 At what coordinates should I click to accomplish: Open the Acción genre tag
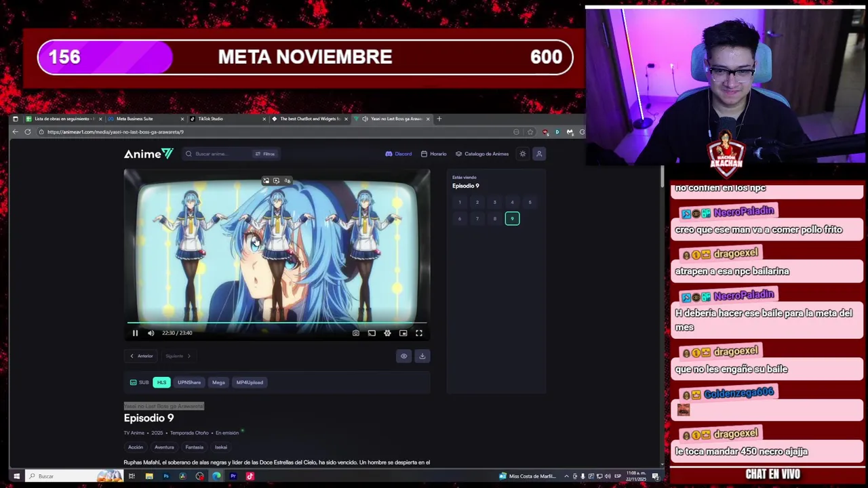tap(136, 447)
